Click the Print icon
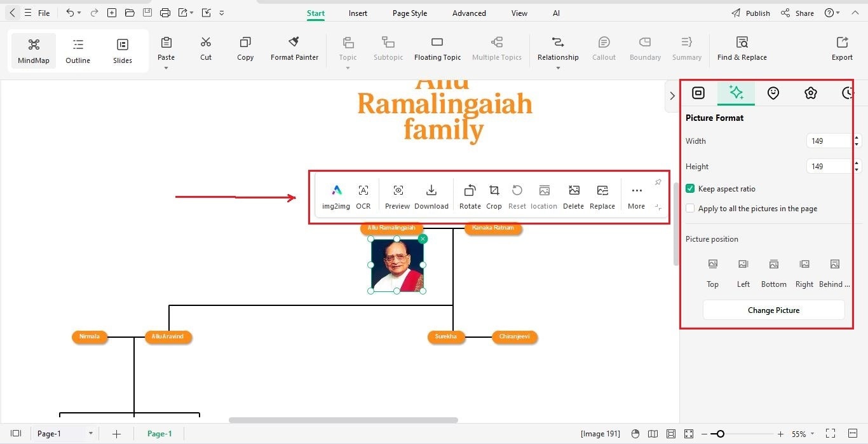The width and height of the screenshot is (868, 444). coord(165,13)
